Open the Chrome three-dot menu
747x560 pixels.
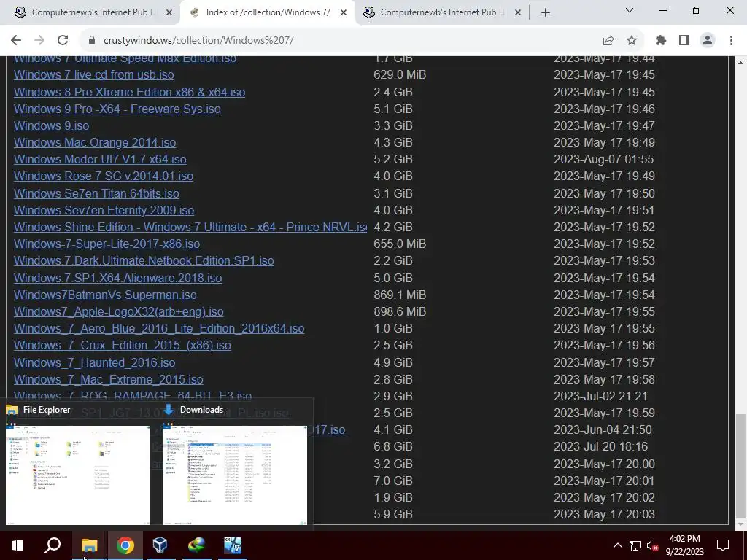click(x=731, y=41)
